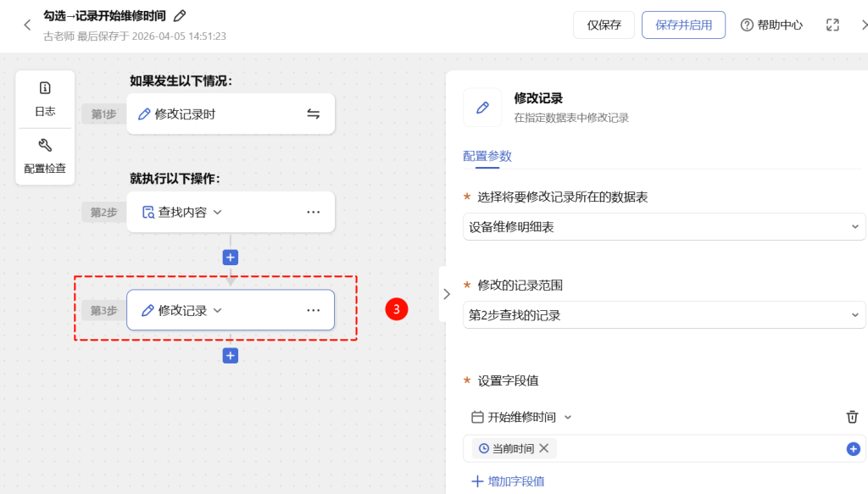Screen dimensions: 868x494
Task: Click calendar icon beside 开始维修时间
Action: pos(477,417)
